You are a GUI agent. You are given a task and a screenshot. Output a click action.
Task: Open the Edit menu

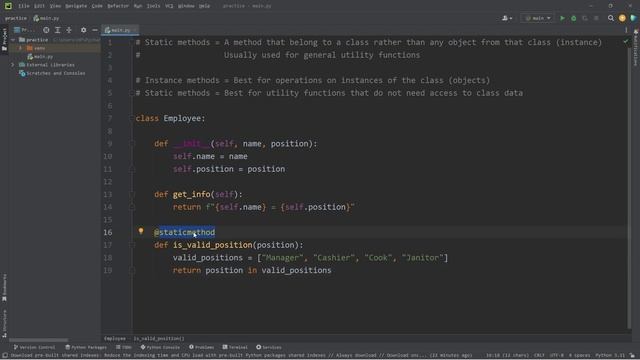click(39, 6)
